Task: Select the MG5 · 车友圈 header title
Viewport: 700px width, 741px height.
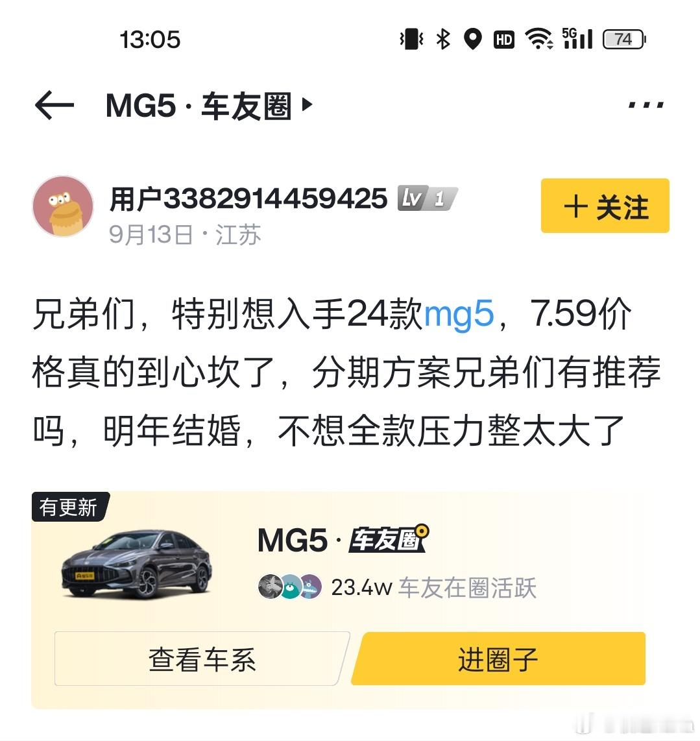Action: [199, 105]
